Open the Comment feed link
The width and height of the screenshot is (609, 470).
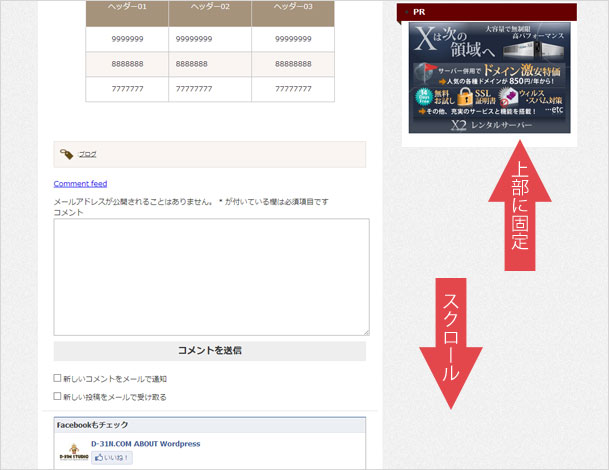coord(80,184)
